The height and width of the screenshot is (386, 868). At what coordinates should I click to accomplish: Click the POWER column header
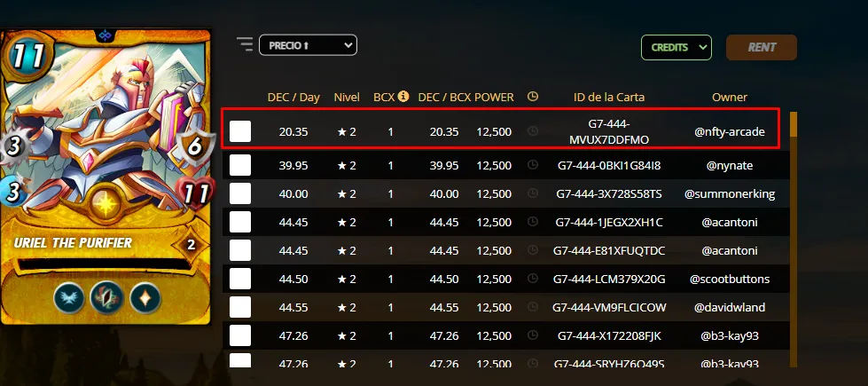494,97
